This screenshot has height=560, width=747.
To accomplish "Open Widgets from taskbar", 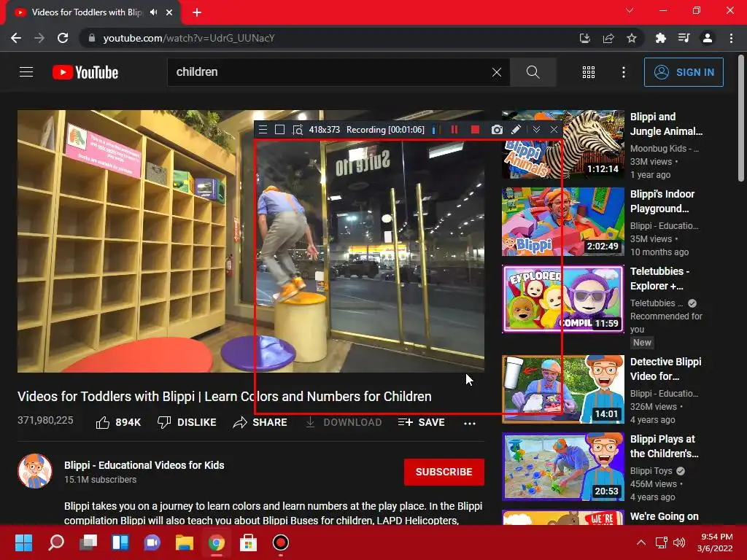I will [120, 542].
